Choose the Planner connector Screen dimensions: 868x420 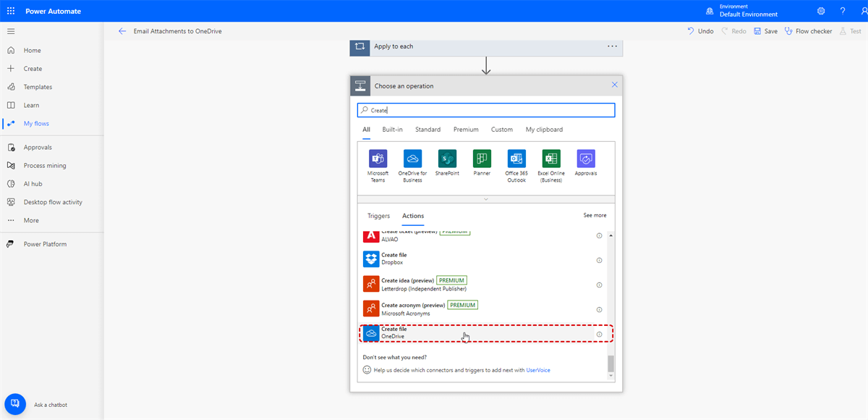[482, 163]
